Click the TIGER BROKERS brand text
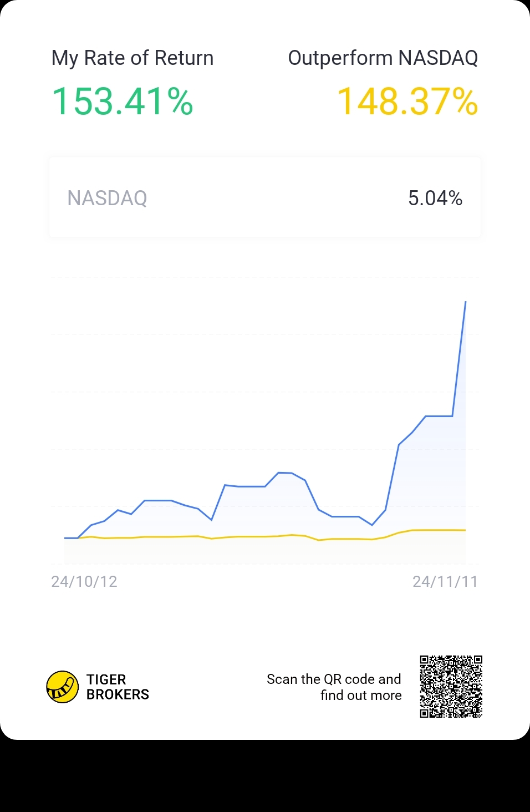 118,687
